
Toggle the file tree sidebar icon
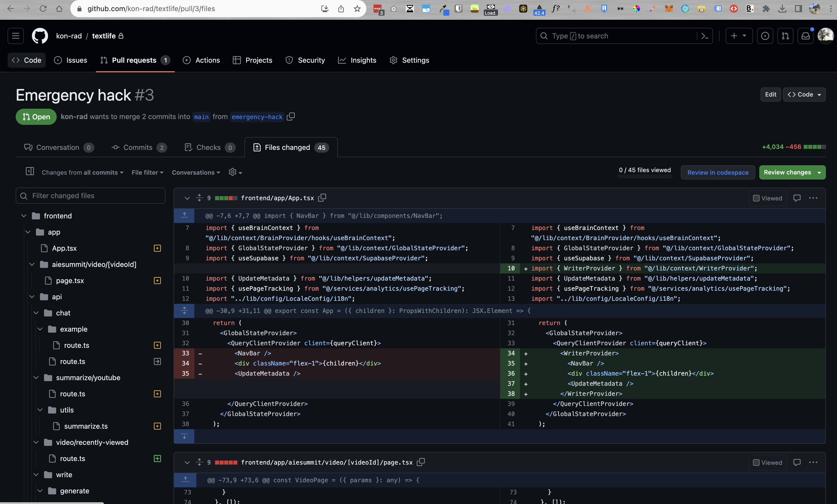pos(30,171)
